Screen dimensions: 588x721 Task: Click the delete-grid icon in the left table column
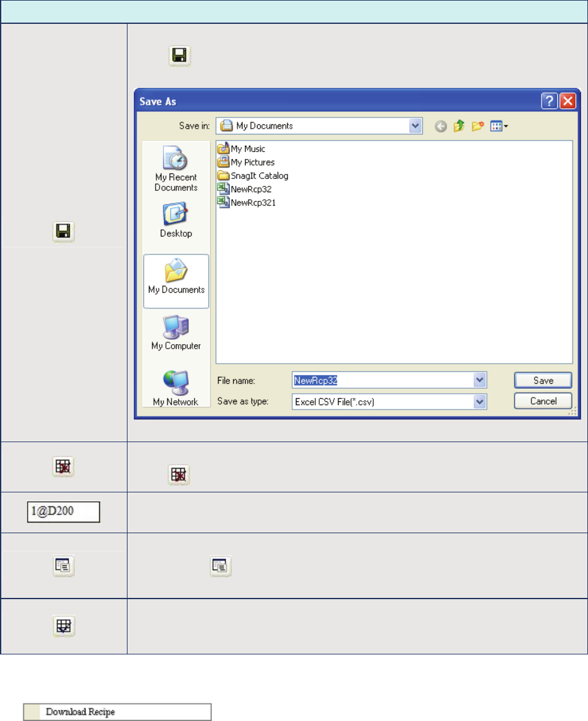[x=63, y=467]
